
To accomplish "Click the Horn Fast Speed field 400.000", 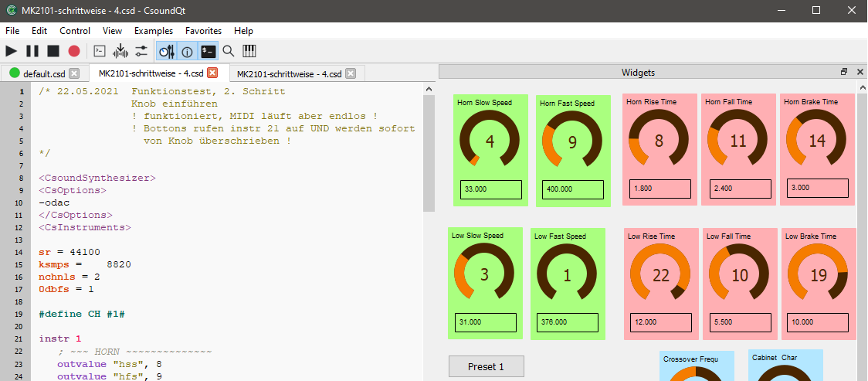I will pyautogui.click(x=573, y=189).
